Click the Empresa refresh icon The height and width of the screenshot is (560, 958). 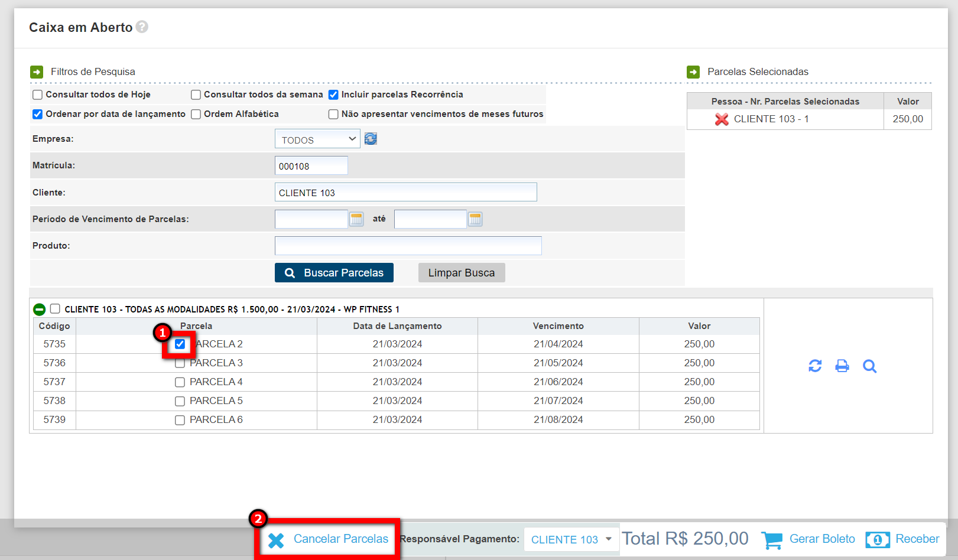pyautogui.click(x=371, y=139)
